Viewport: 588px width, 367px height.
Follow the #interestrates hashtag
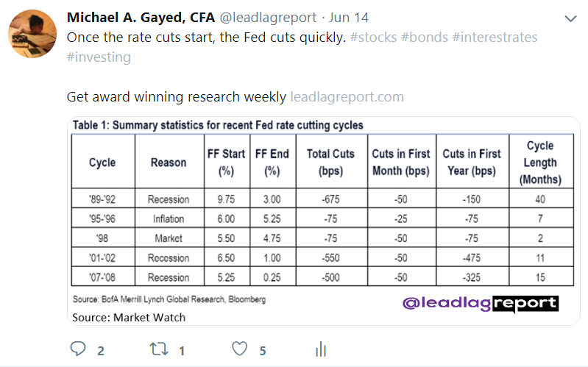click(497, 37)
